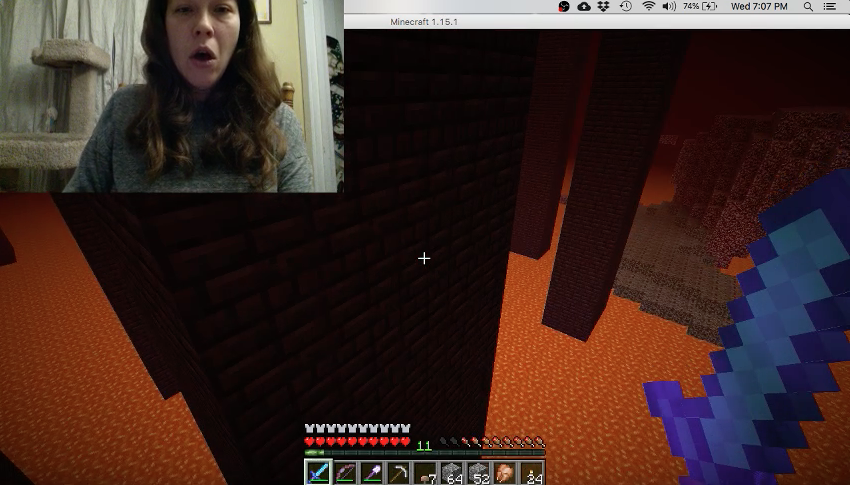Select the bow in the hotbar
This screenshot has height=485, width=850.
coord(345,473)
